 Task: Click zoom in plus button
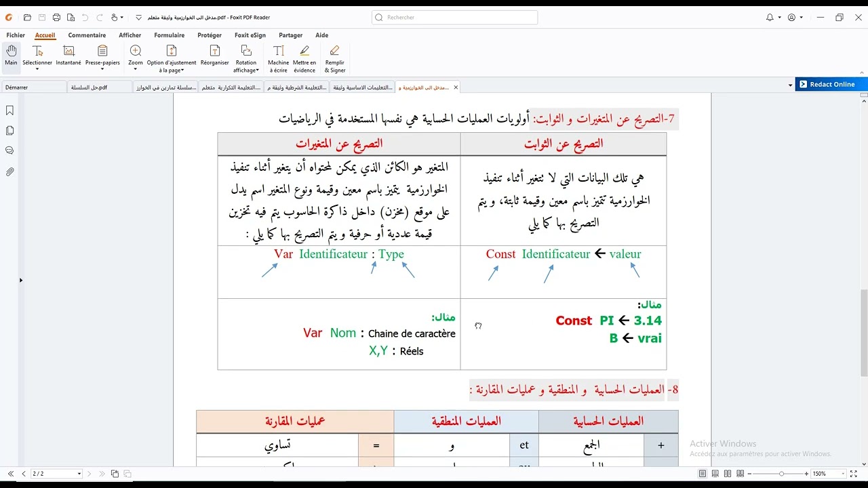806,474
